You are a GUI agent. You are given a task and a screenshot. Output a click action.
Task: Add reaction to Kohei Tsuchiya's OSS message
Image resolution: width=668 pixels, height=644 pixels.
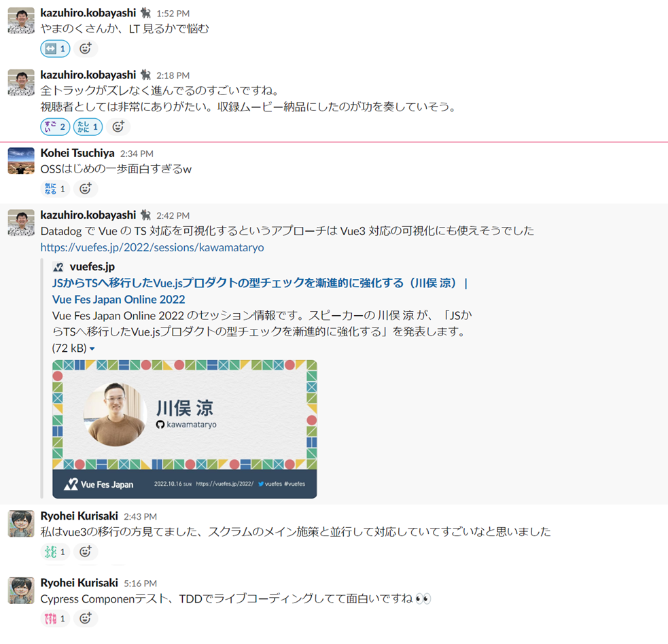pyautogui.click(x=86, y=189)
